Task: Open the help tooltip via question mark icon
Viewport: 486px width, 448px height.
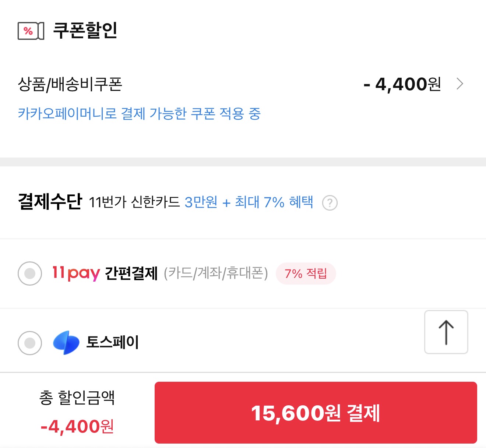Action: pos(330,202)
